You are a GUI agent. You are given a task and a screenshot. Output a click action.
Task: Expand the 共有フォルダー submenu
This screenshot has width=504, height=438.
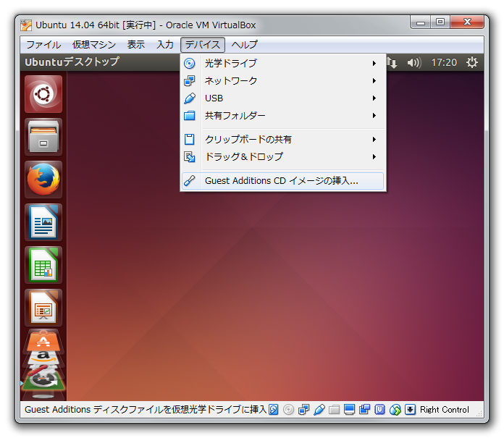click(x=283, y=115)
